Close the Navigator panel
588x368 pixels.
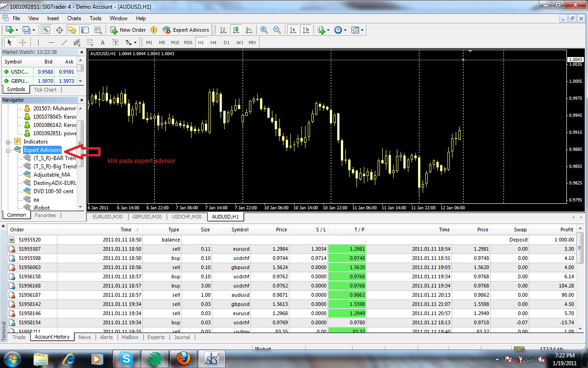point(82,100)
